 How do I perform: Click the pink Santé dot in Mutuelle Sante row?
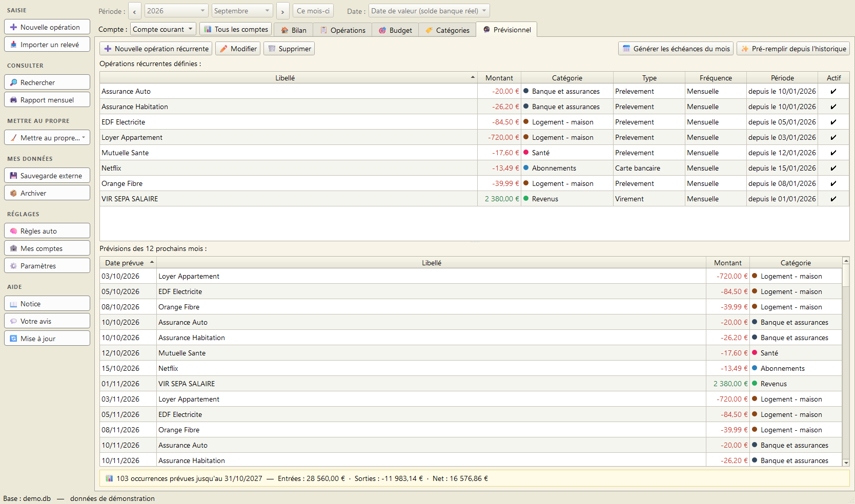526,153
